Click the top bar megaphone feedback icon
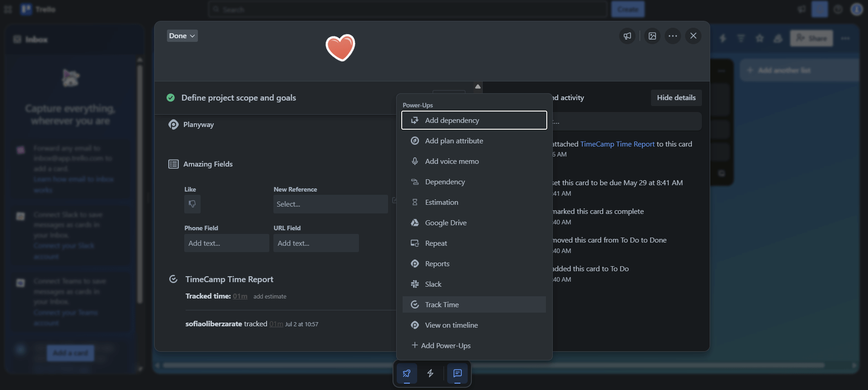868x390 pixels. 802,9
